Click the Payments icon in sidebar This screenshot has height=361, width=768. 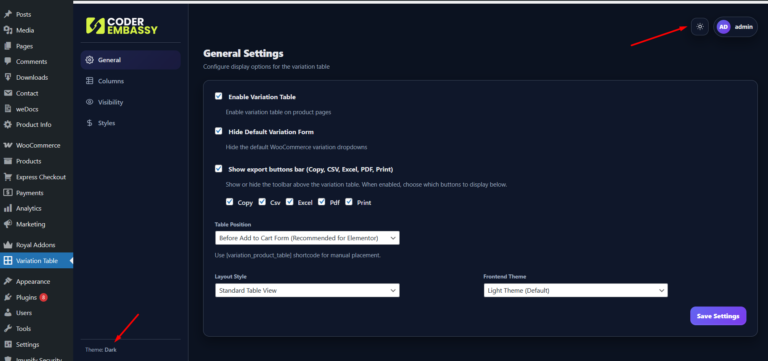click(8, 193)
